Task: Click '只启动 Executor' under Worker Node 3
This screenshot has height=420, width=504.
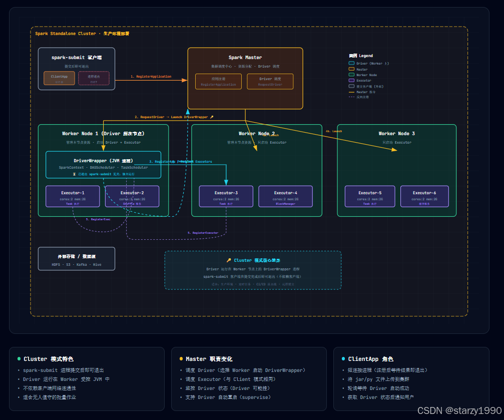Action: click(396, 143)
